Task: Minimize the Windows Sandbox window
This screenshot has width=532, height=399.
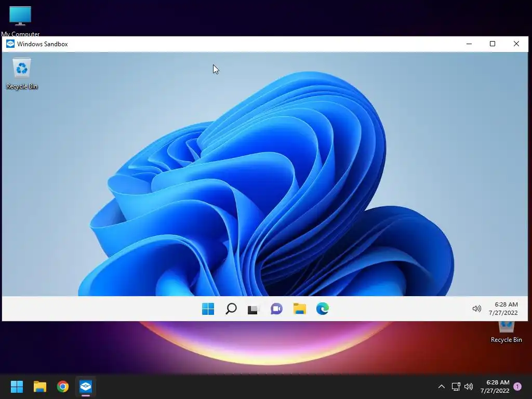Action: (469, 44)
